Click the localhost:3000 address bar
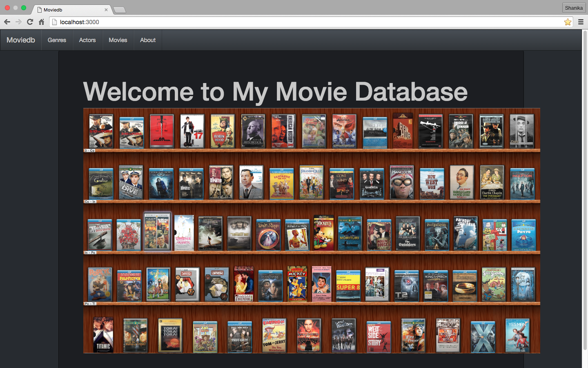Viewport: 588px width, 368px height. [310, 22]
